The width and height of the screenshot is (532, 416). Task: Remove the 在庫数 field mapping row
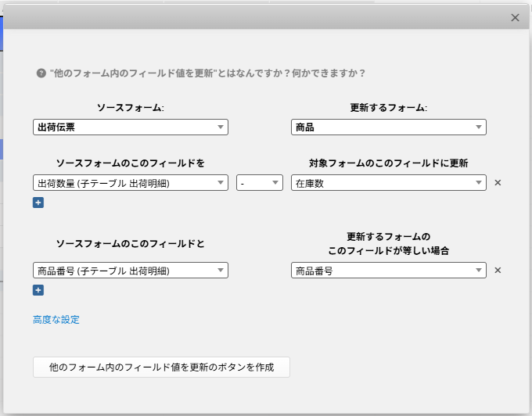coord(498,183)
